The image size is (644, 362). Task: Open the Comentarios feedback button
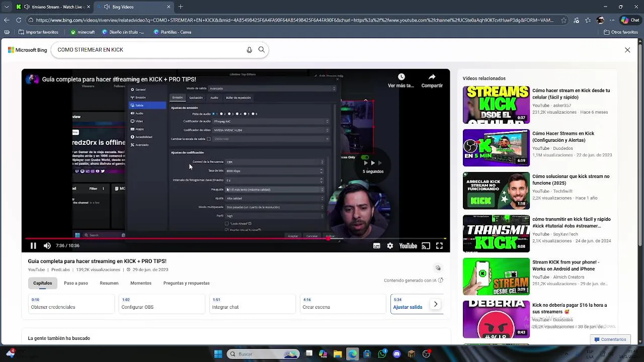click(610, 339)
